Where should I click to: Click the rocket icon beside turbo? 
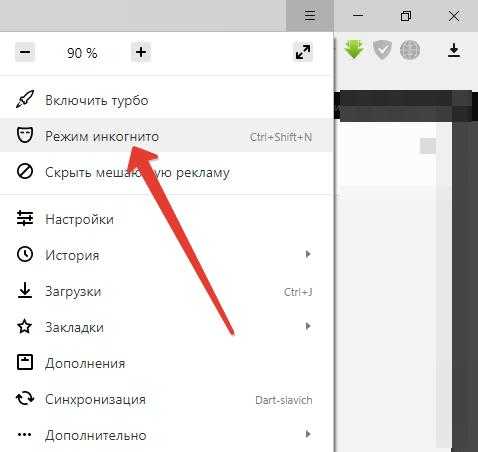click(25, 99)
